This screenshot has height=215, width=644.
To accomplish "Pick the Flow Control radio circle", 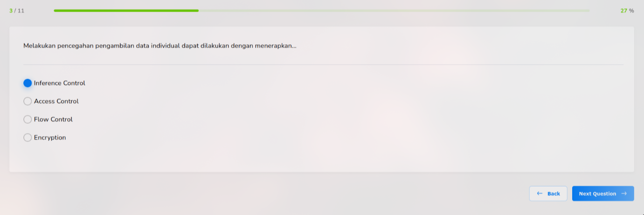I will click(x=28, y=120).
